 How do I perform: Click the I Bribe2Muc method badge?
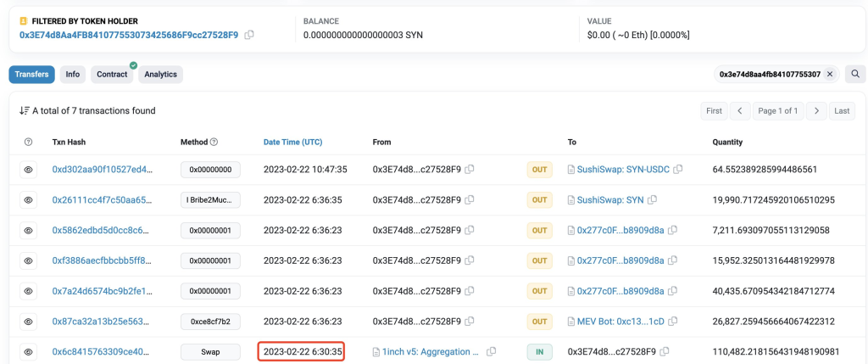tap(210, 200)
